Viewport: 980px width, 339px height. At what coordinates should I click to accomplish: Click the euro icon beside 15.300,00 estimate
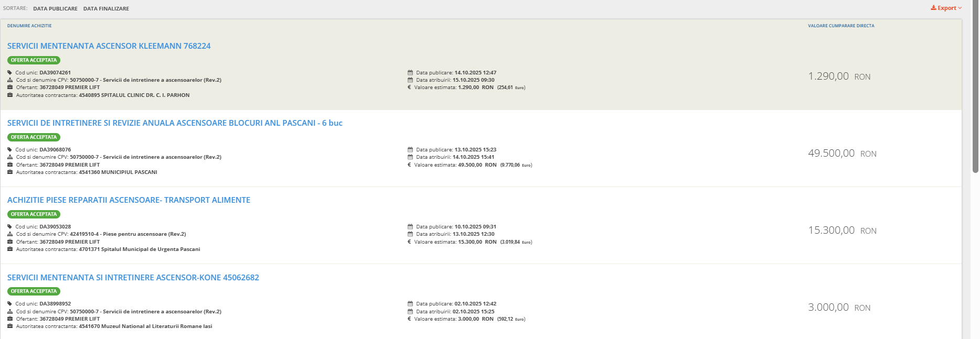409,242
